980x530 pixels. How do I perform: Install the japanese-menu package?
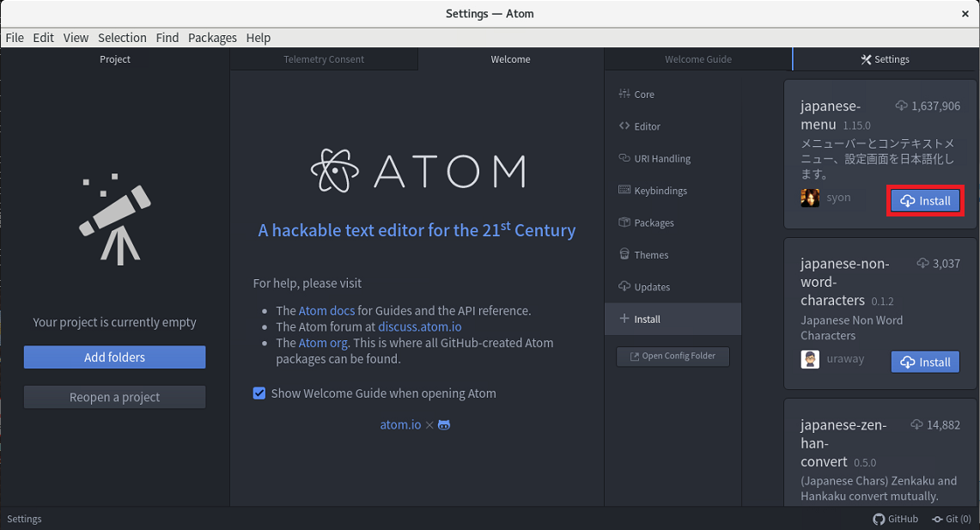point(925,201)
